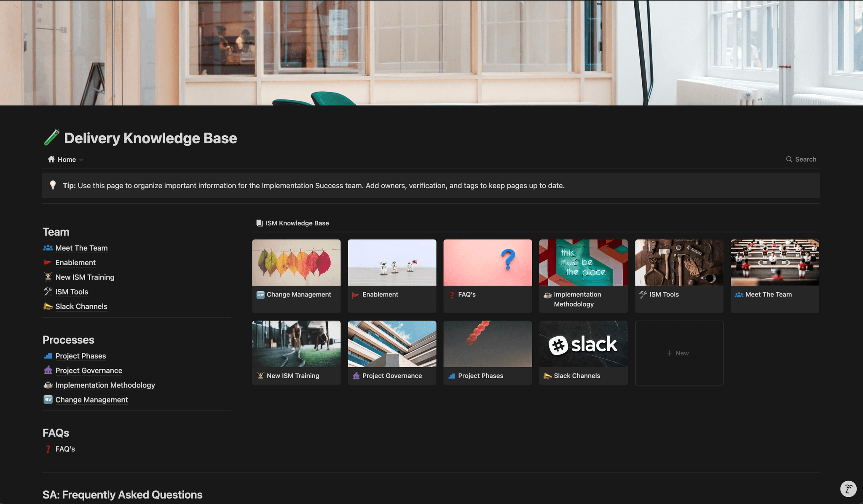The height and width of the screenshot is (504, 863).
Task: Open the New ISM Training link
Action: click(x=85, y=277)
